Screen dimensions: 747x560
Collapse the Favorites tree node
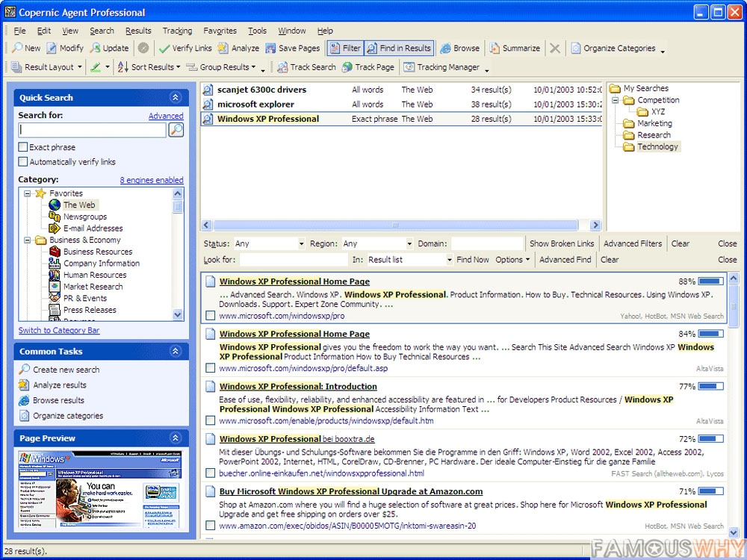(x=28, y=193)
